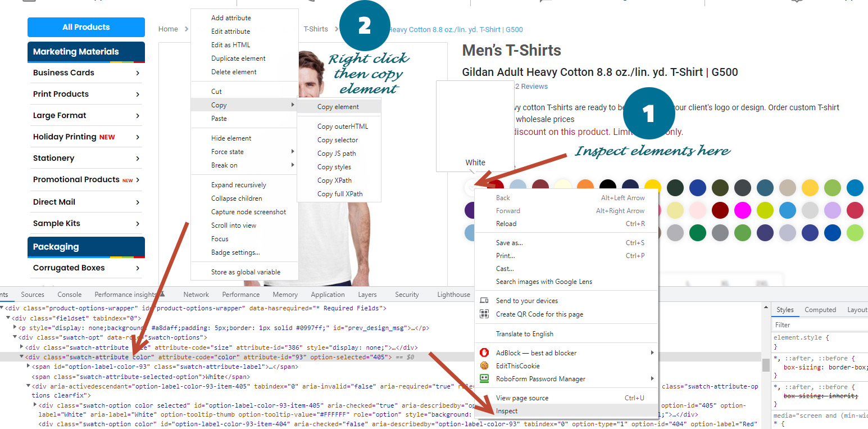Select Inspect in the browser context menu
This screenshot has height=429, width=868.
point(566,411)
